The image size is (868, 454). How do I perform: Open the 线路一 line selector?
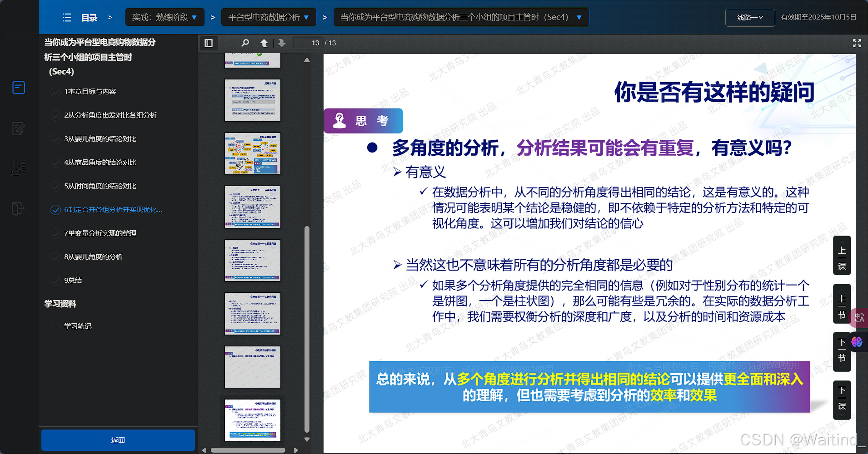coord(750,17)
